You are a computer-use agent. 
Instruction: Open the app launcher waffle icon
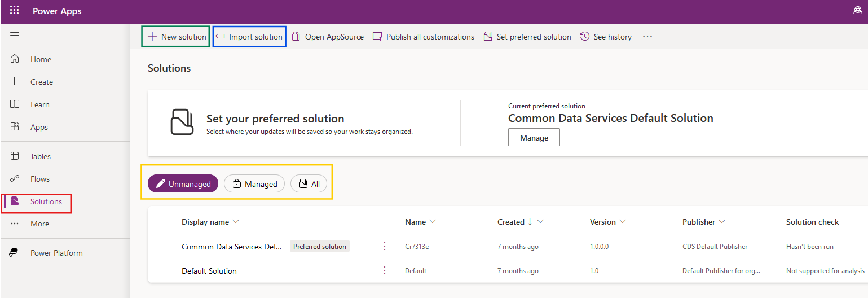15,11
